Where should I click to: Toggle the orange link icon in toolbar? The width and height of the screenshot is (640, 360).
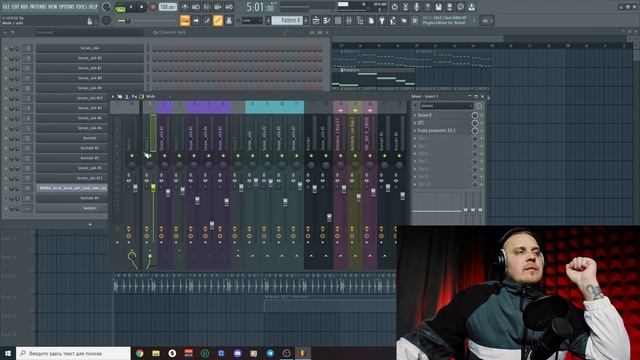coord(218,20)
